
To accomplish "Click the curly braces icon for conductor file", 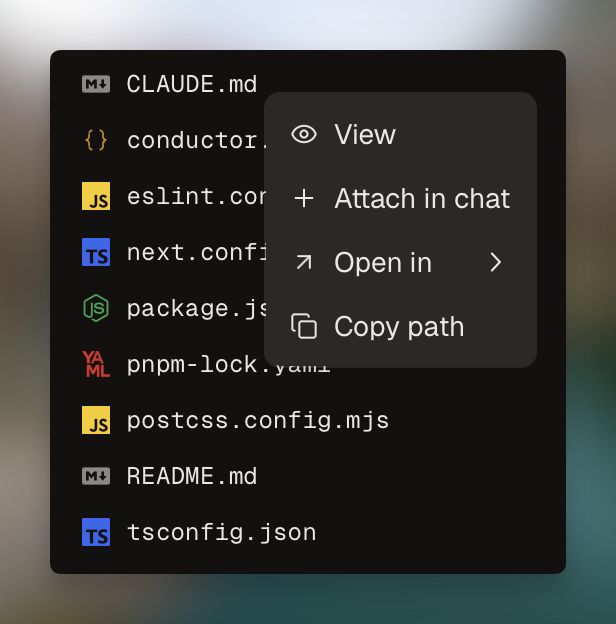I will pyautogui.click(x=96, y=140).
